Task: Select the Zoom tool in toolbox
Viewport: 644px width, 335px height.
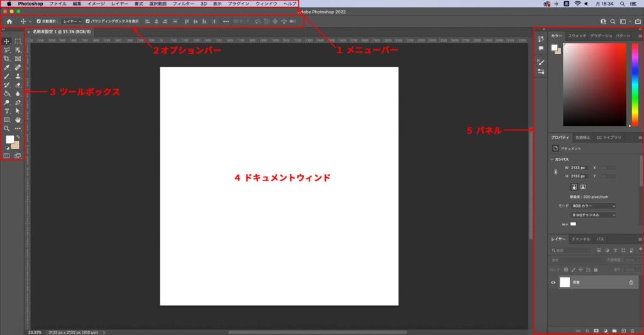Action: [6, 128]
